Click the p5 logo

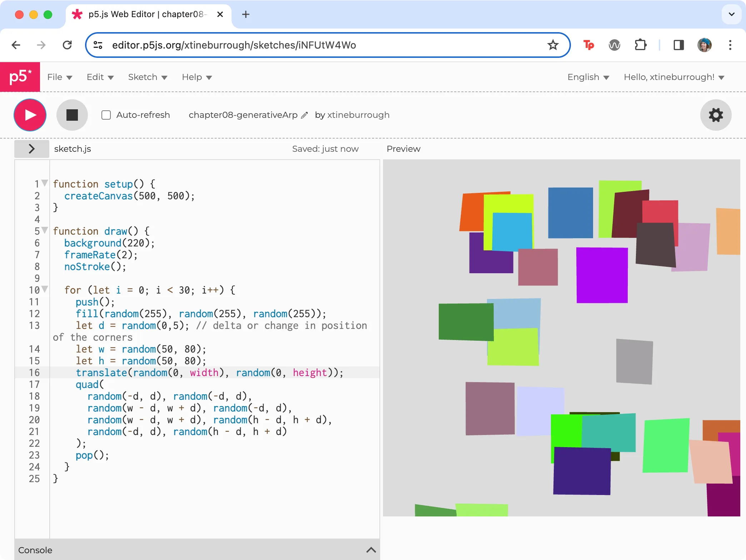pyautogui.click(x=20, y=77)
